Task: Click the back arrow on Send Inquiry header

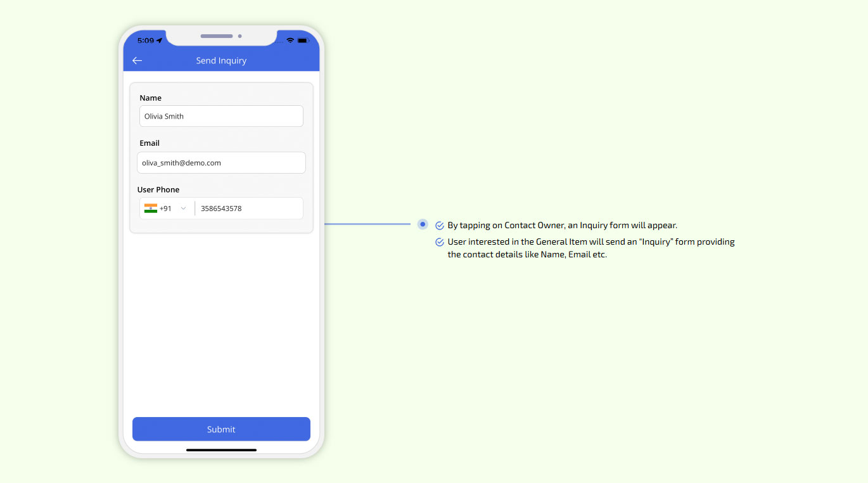Action: [x=137, y=60]
